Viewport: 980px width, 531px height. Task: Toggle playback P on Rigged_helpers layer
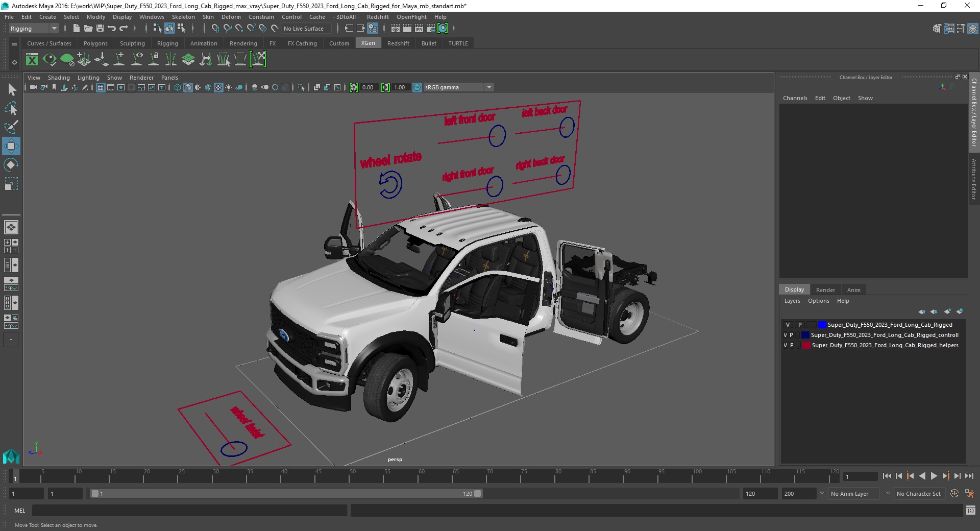coord(792,345)
